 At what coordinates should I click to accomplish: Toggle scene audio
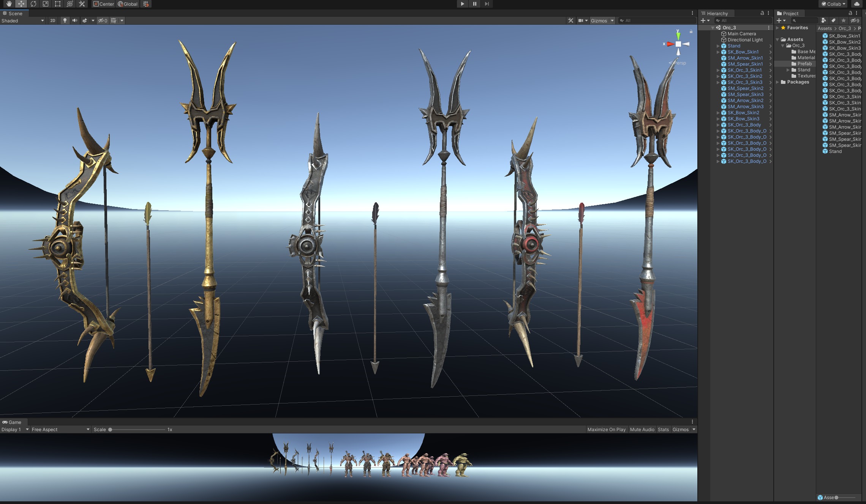click(x=75, y=20)
